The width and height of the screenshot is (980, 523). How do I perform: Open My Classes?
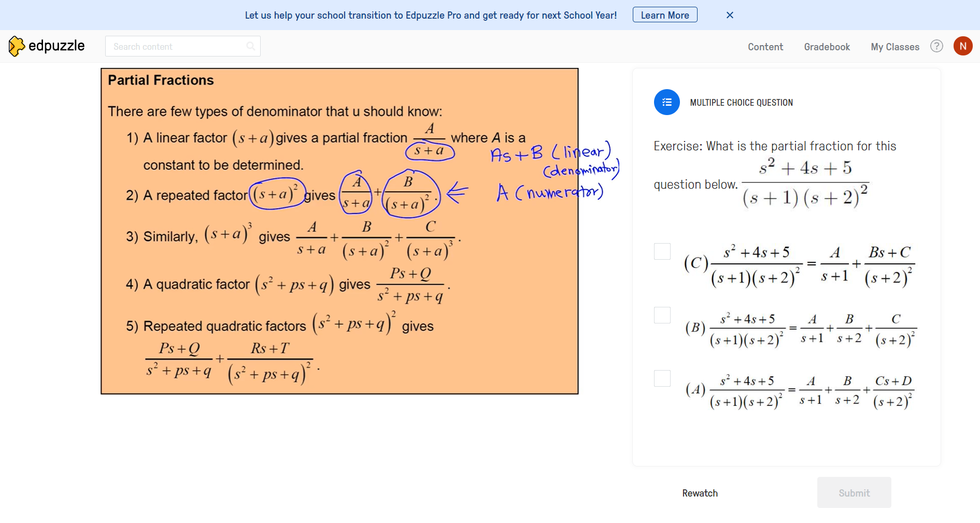894,47
